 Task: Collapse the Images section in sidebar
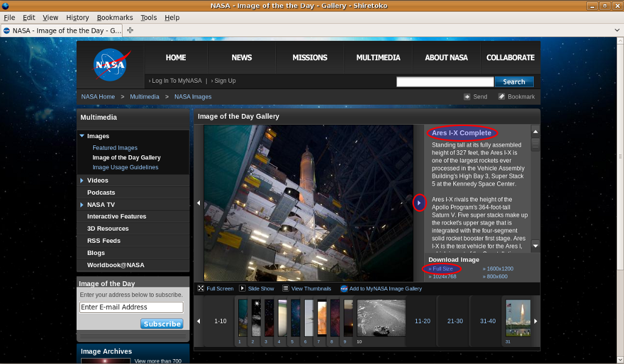pyautogui.click(x=82, y=136)
